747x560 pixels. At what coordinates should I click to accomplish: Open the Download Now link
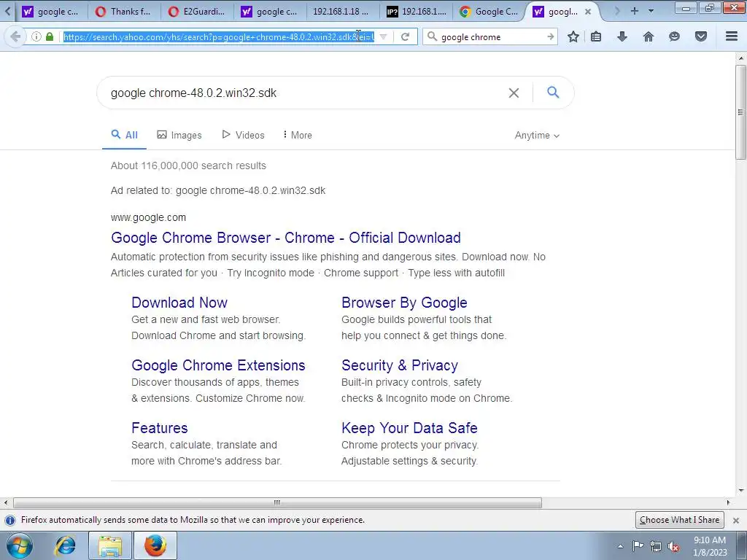coord(179,303)
